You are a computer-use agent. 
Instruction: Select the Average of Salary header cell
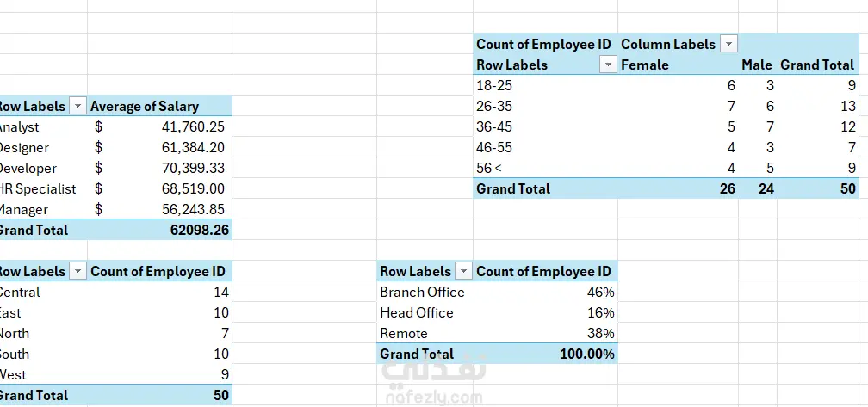tap(159, 106)
